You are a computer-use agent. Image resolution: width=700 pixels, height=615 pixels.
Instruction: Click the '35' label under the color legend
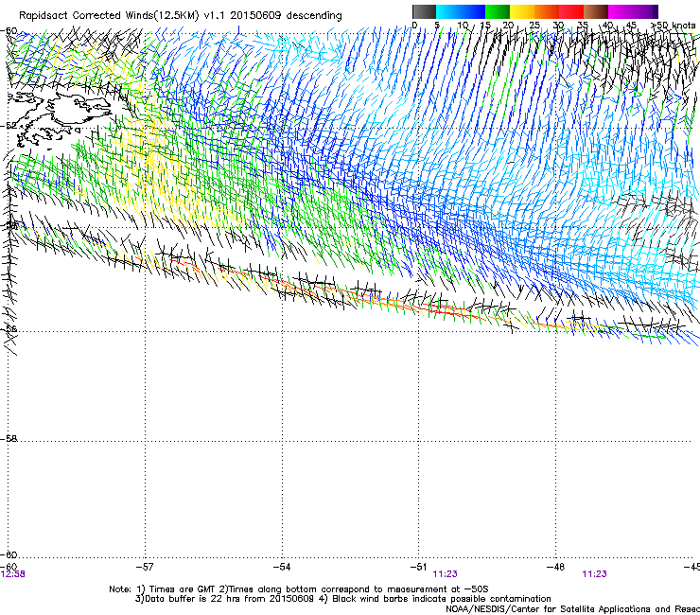583,26
